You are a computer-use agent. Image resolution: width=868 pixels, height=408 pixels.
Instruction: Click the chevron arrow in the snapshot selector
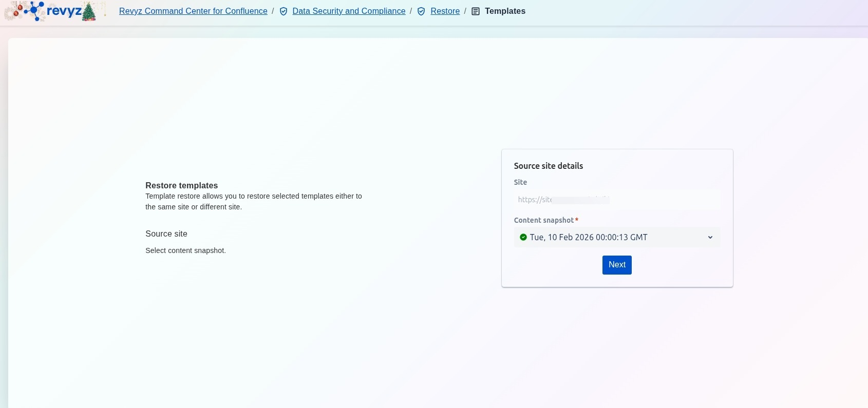[x=710, y=237]
